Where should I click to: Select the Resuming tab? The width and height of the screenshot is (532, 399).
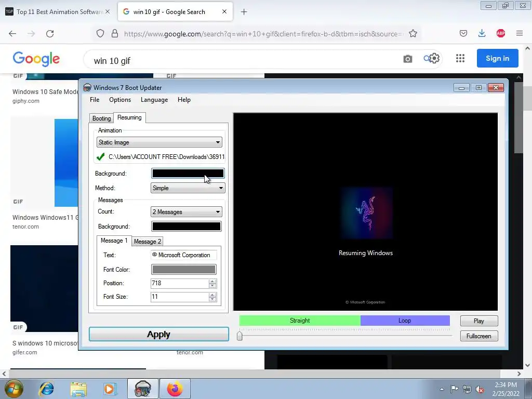pyautogui.click(x=129, y=117)
